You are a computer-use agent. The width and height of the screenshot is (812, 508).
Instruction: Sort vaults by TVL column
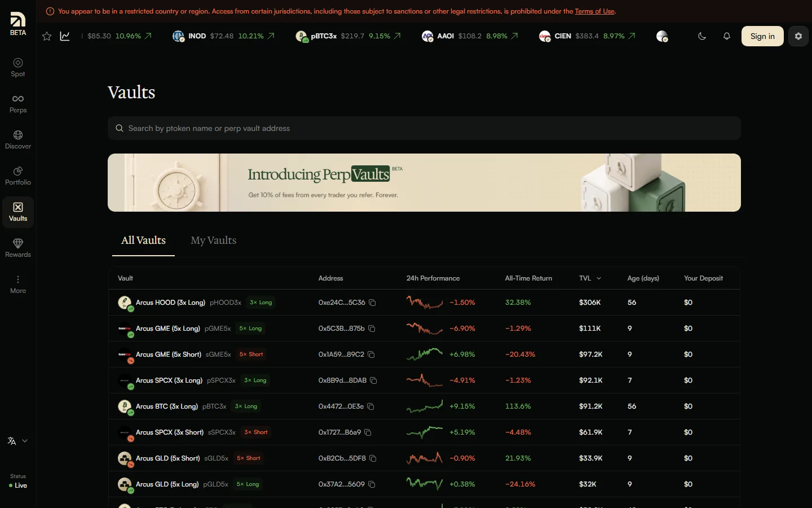(x=590, y=278)
